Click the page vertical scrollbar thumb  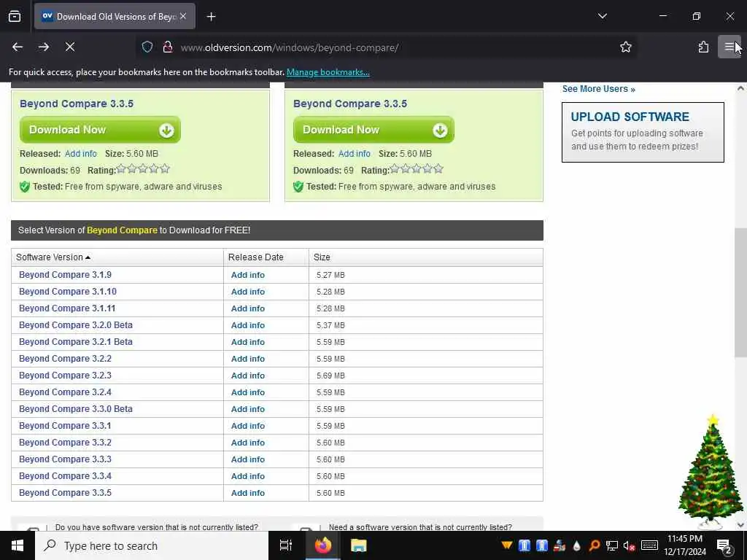[x=740, y=292]
